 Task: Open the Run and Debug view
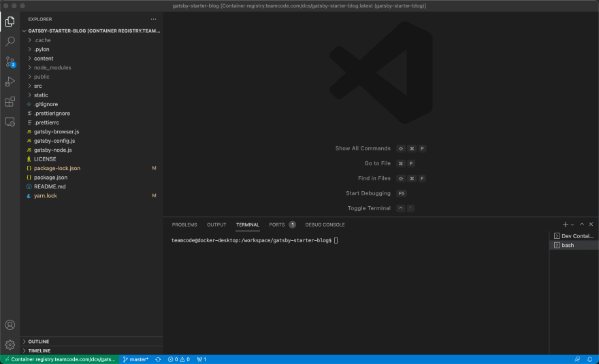click(x=10, y=82)
